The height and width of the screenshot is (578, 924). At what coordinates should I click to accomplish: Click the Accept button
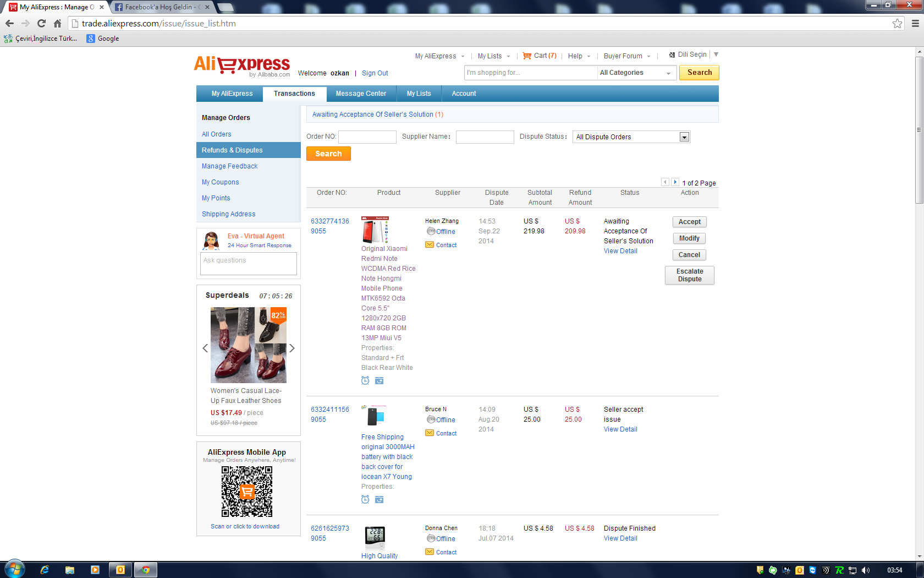click(689, 222)
